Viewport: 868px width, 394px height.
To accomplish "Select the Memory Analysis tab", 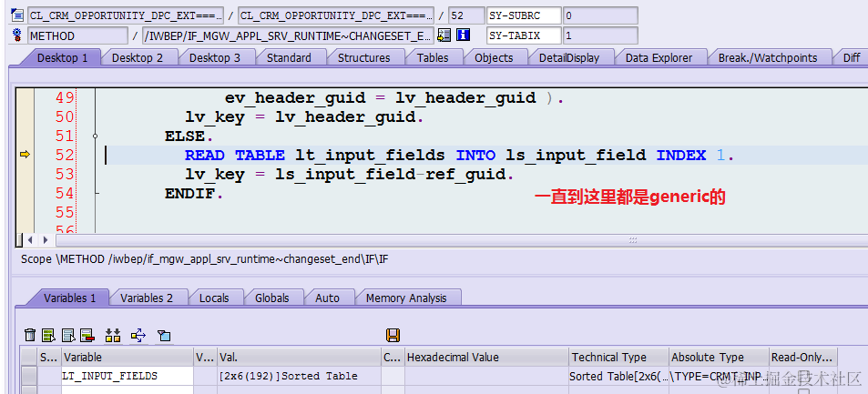I will click(406, 298).
